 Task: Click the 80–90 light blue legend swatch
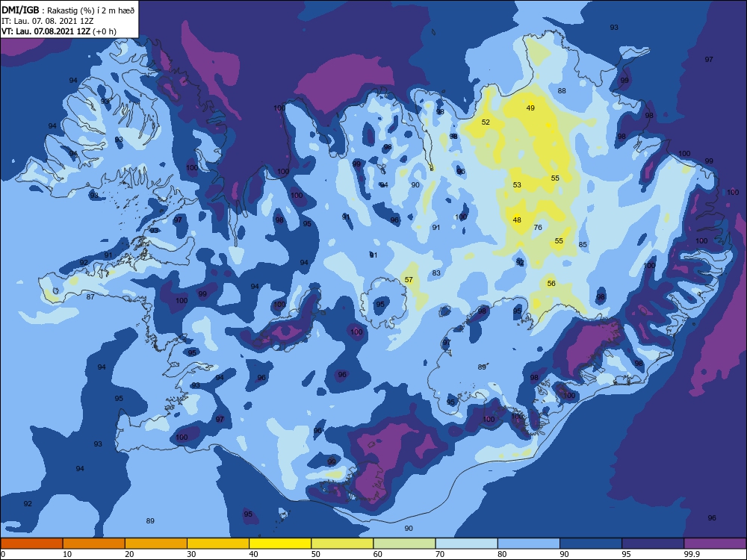(529, 544)
